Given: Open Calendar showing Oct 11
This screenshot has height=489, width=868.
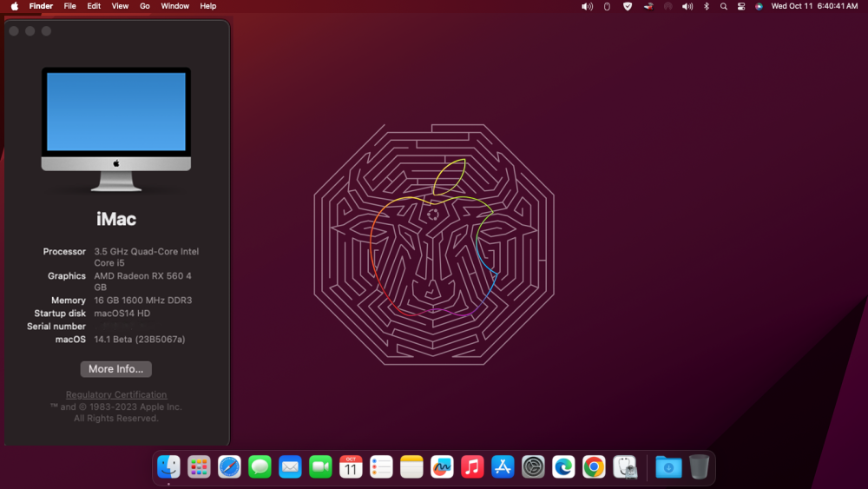Looking at the screenshot, I should [x=351, y=466].
